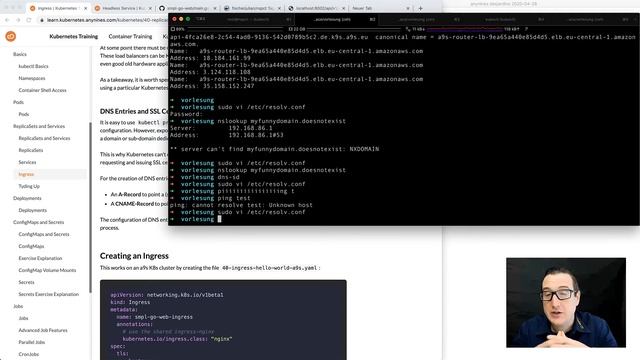
Task: Open kubectl Basics in the sidebar
Action: 33,66
